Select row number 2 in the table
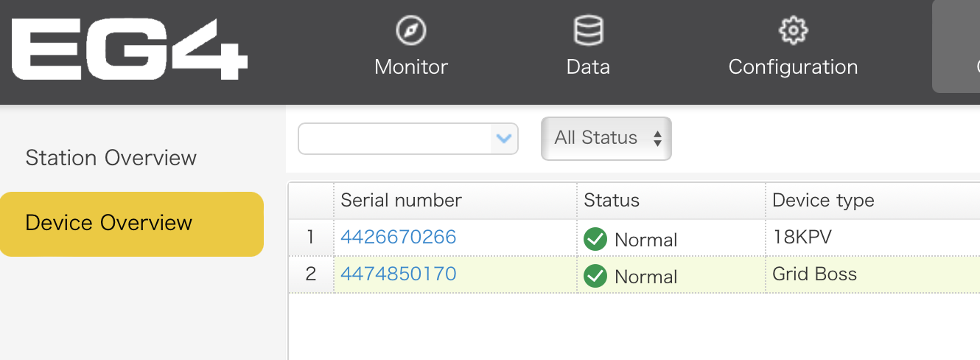 (x=310, y=274)
